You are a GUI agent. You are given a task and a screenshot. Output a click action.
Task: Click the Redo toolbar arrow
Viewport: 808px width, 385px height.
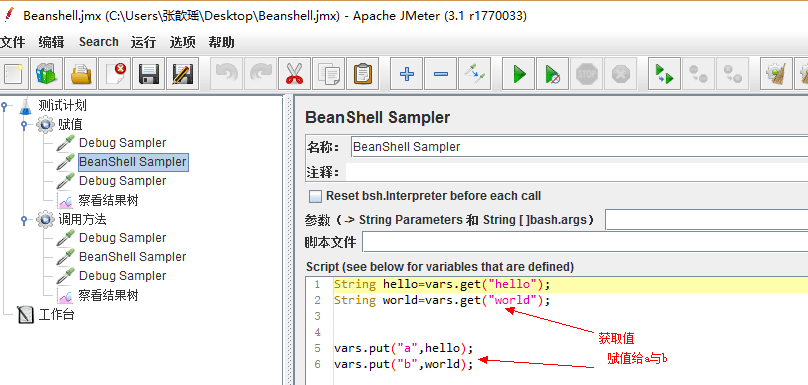click(x=260, y=74)
